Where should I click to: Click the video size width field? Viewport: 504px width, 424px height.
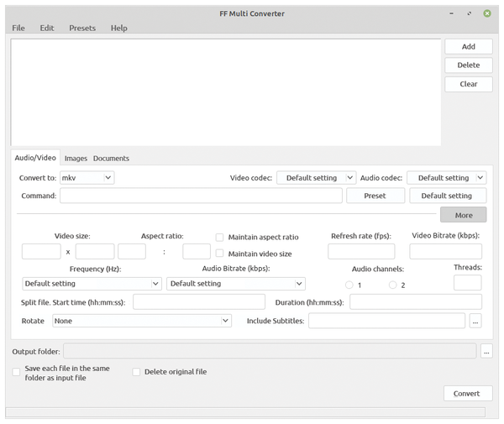coord(41,252)
